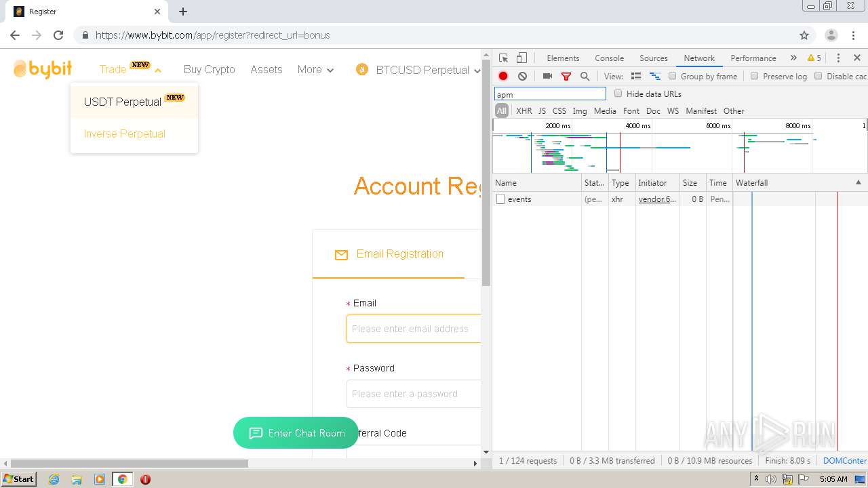868x488 pixels.
Task: Switch to large request rows view
Action: pyautogui.click(x=636, y=77)
